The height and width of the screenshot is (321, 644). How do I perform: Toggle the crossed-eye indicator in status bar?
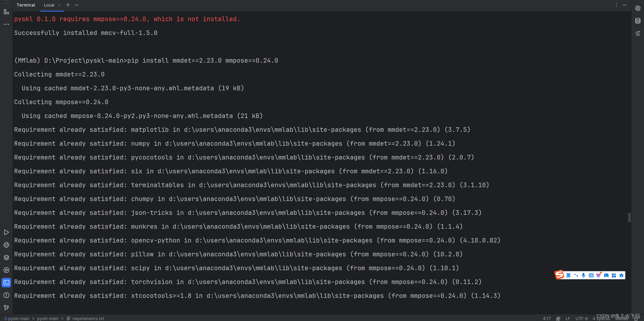[558, 318]
